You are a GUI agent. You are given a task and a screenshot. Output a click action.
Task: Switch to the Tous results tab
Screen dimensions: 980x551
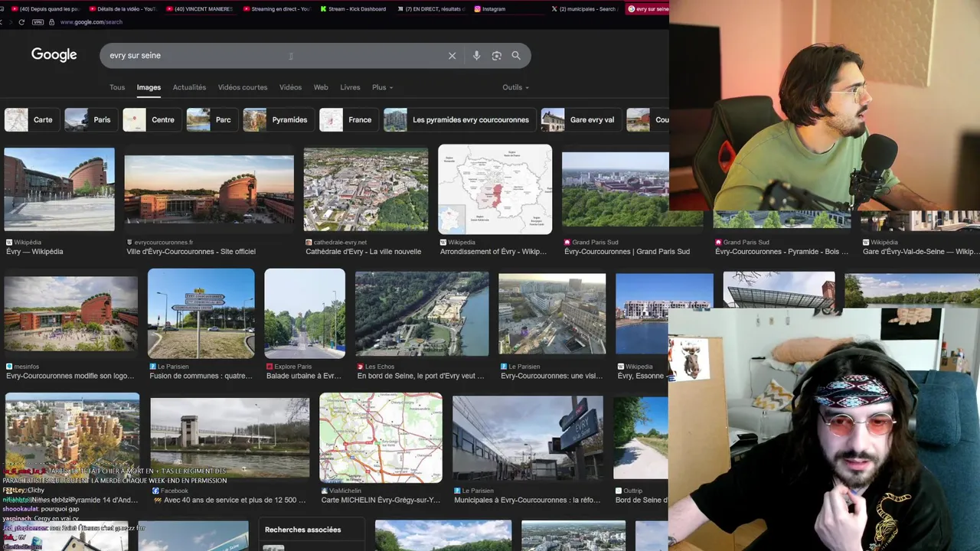click(117, 87)
